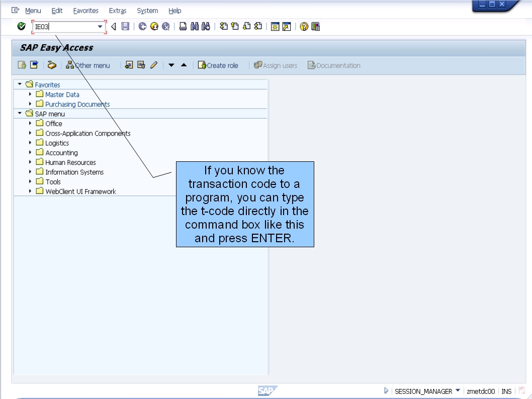Switch to SAP menu icon
Viewport: 532px width, 399px height.
point(34,65)
